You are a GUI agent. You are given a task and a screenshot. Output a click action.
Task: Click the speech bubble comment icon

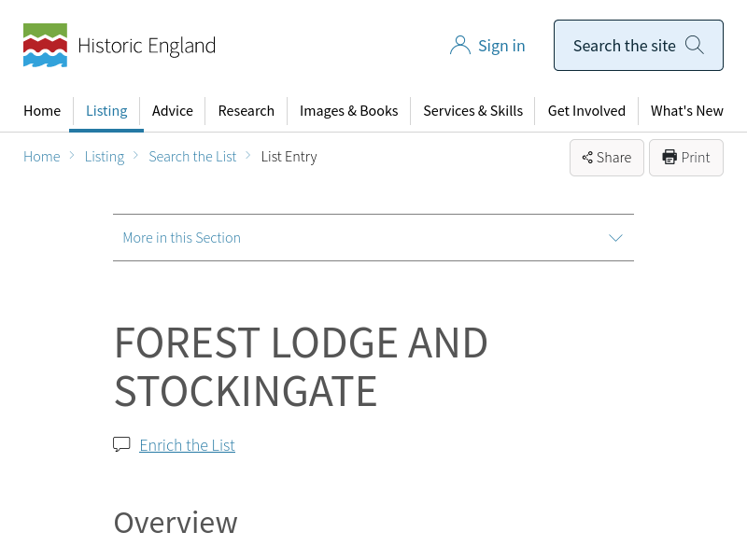click(x=121, y=444)
